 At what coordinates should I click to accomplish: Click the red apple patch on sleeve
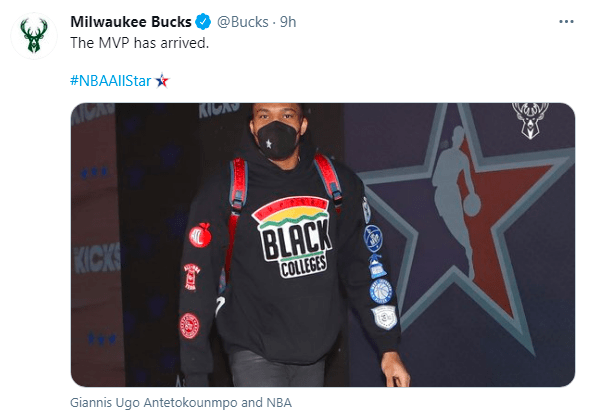point(200,235)
